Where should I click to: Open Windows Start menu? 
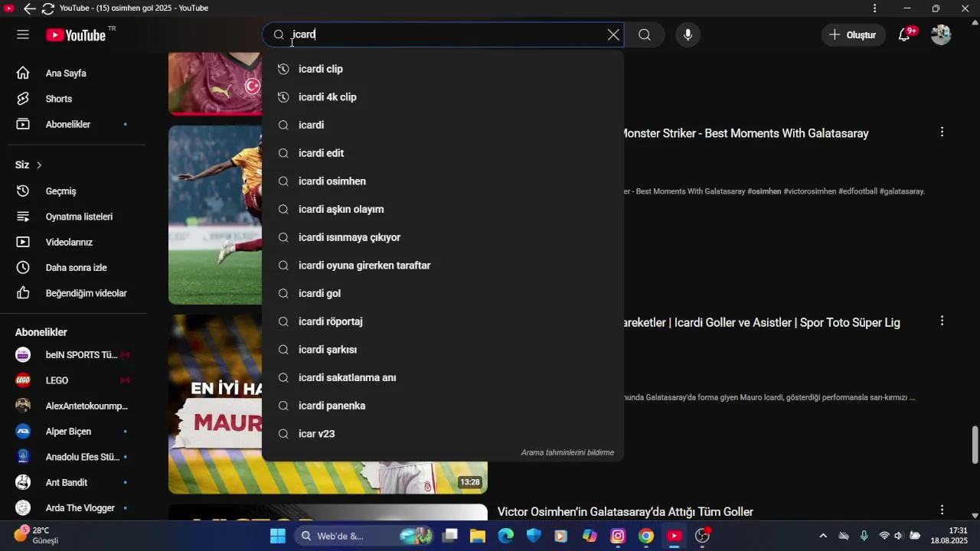(x=277, y=536)
